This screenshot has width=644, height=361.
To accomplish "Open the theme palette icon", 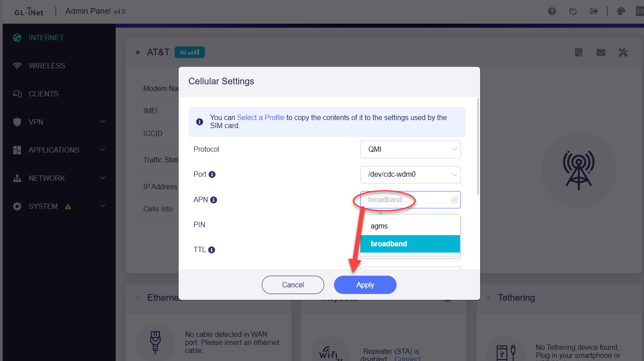I will [621, 12].
